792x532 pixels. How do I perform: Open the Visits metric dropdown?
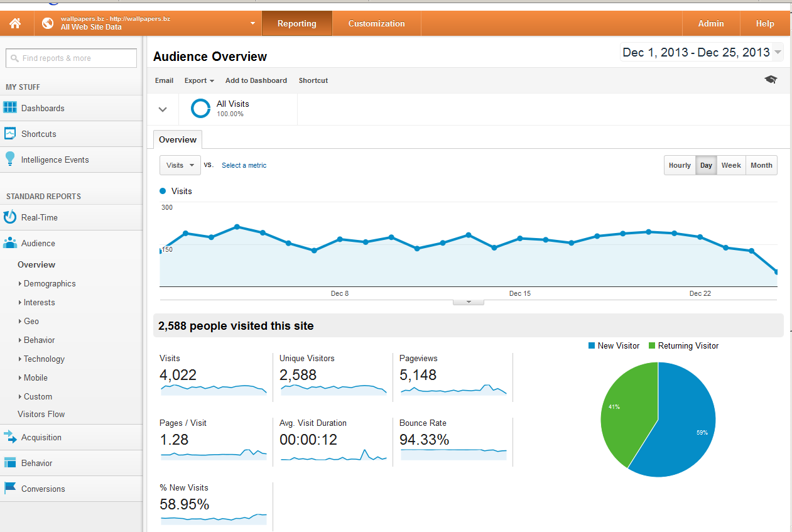click(x=180, y=165)
